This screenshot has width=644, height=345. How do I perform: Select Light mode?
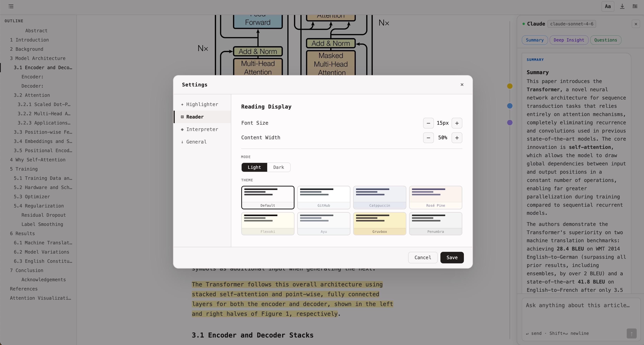point(254,167)
